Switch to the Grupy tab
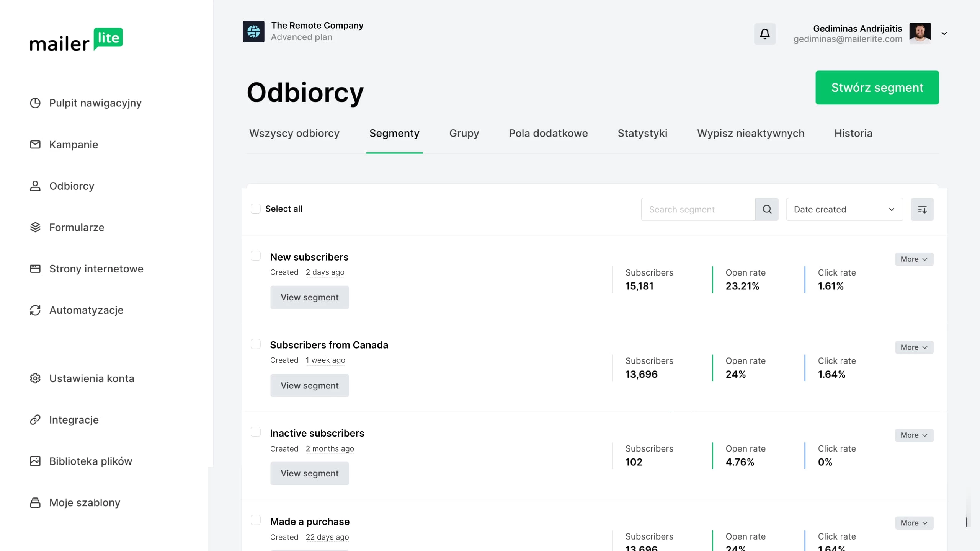Viewport: 980px width, 551px height. click(x=464, y=133)
